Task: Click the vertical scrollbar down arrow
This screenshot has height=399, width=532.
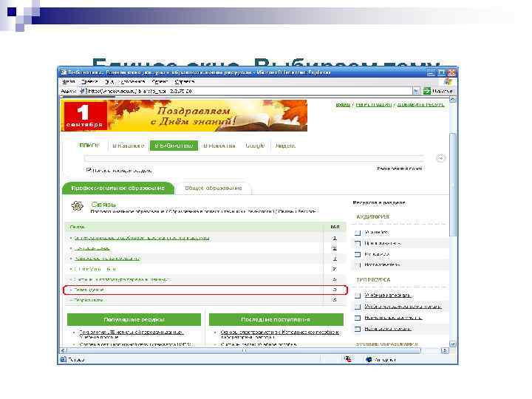Action: (453, 344)
